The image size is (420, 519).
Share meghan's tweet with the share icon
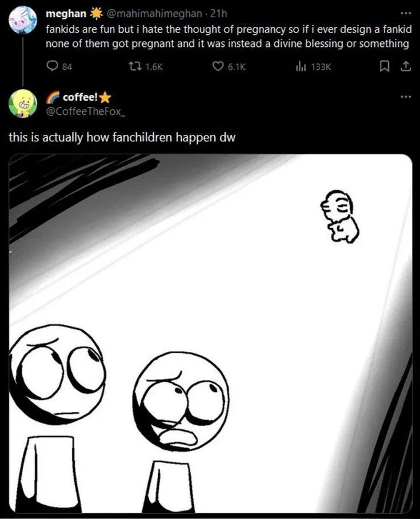(x=406, y=66)
